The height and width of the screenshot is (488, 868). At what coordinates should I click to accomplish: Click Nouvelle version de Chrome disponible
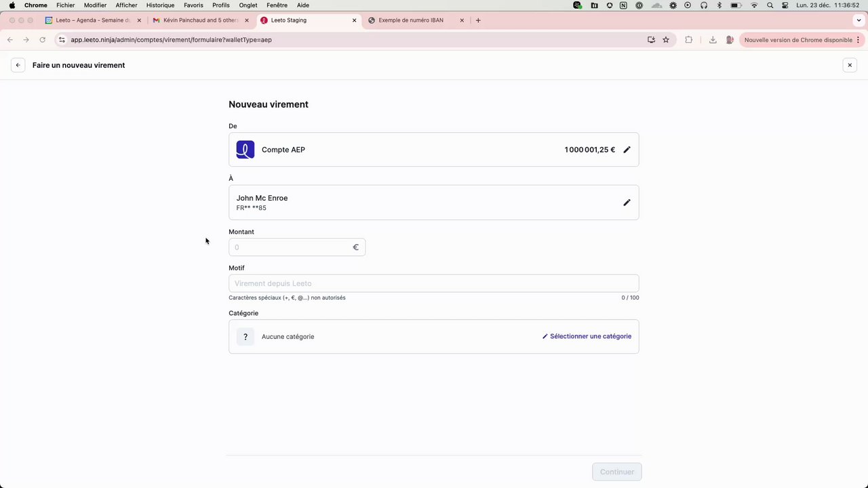coord(798,40)
